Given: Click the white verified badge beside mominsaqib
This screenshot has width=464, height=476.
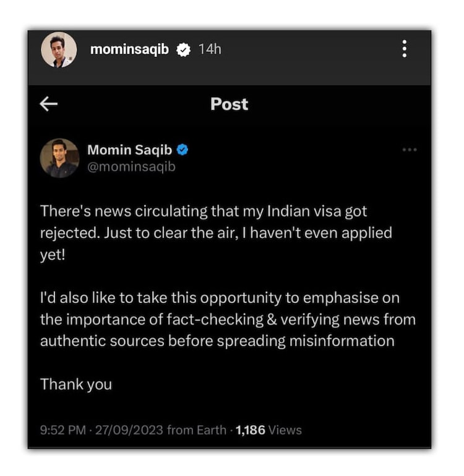Looking at the screenshot, I should 183,49.
